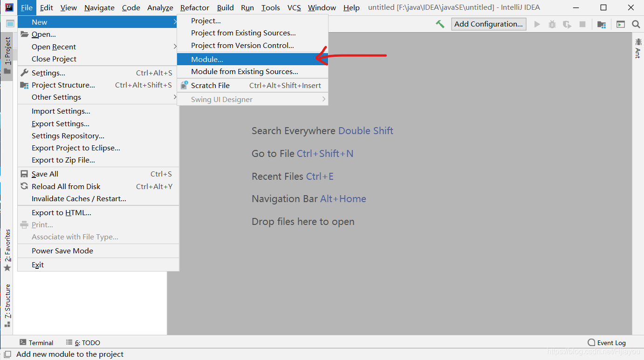Open the 2: Favorites side panel
Viewport: 644px width, 360px height.
7,251
